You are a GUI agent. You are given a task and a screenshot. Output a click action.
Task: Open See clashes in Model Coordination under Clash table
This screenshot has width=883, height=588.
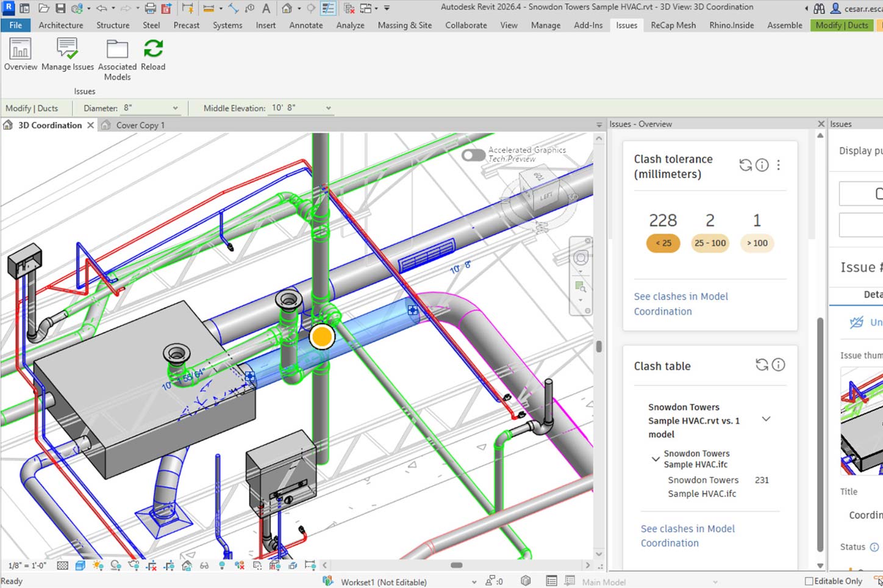click(687, 536)
